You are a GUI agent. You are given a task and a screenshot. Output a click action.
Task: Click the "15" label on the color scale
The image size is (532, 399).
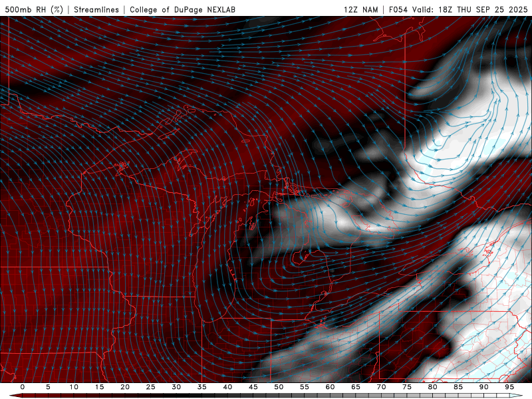click(x=99, y=387)
